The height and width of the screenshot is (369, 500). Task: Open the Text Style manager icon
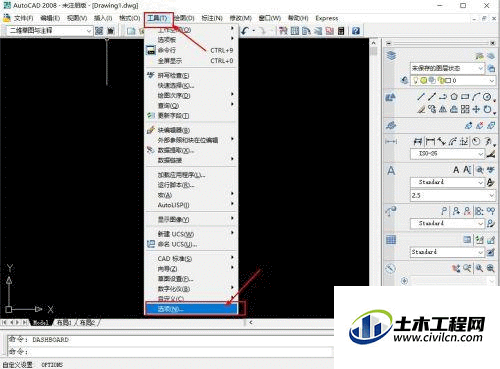pos(490,182)
